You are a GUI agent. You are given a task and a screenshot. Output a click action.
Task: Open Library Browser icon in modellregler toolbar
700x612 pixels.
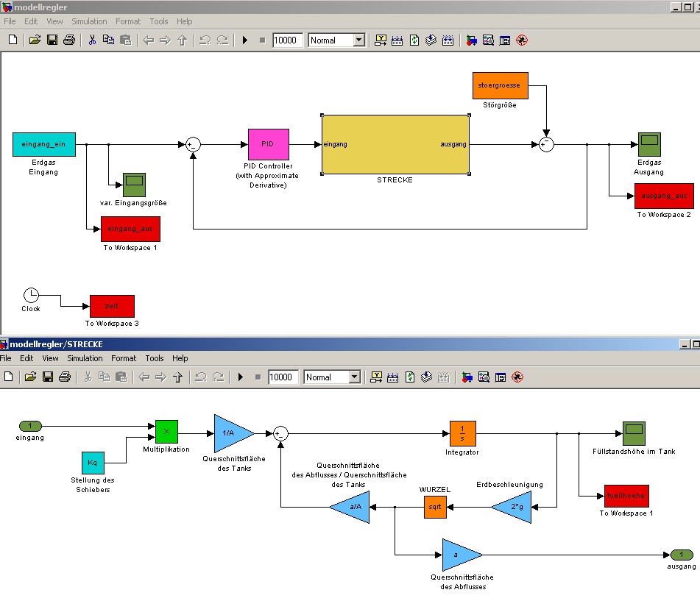pos(471,40)
